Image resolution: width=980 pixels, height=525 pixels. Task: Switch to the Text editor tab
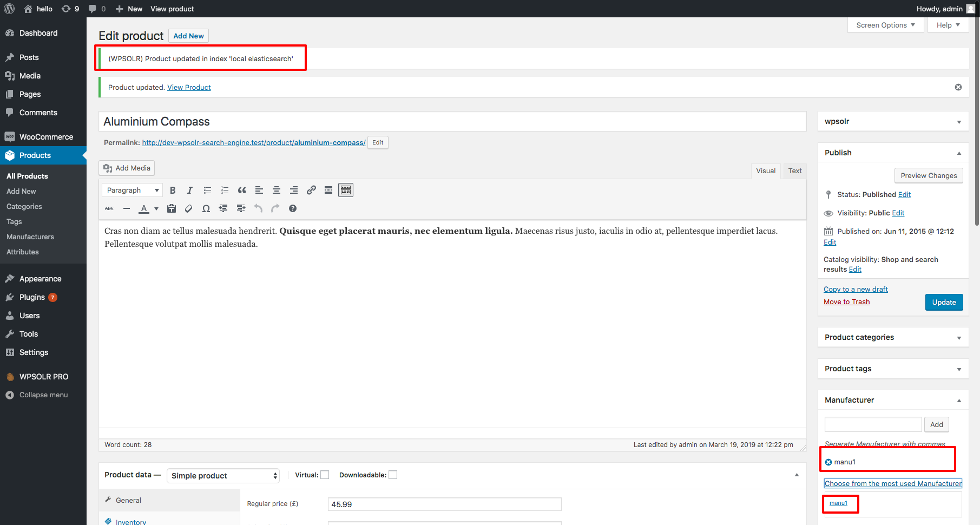(795, 170)
